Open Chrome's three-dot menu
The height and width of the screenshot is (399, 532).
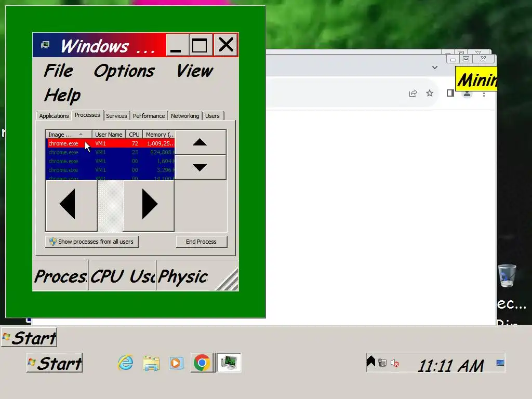click(484, 95)
